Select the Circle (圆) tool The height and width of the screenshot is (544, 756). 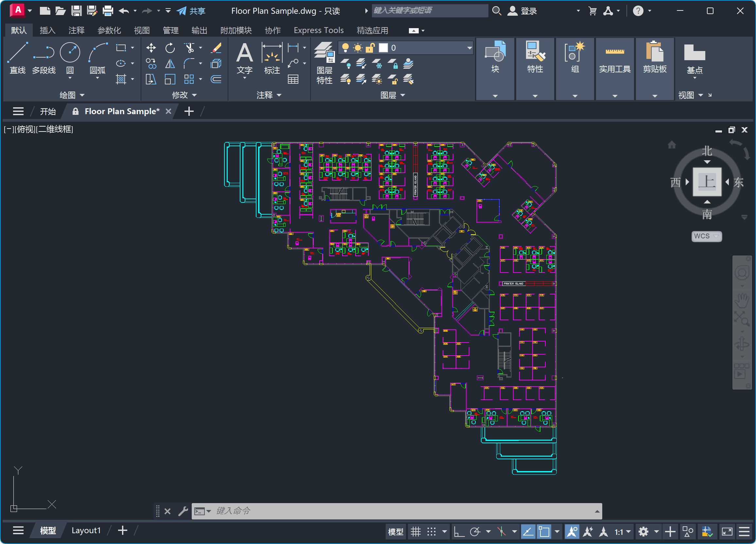(x=70, y=58)
